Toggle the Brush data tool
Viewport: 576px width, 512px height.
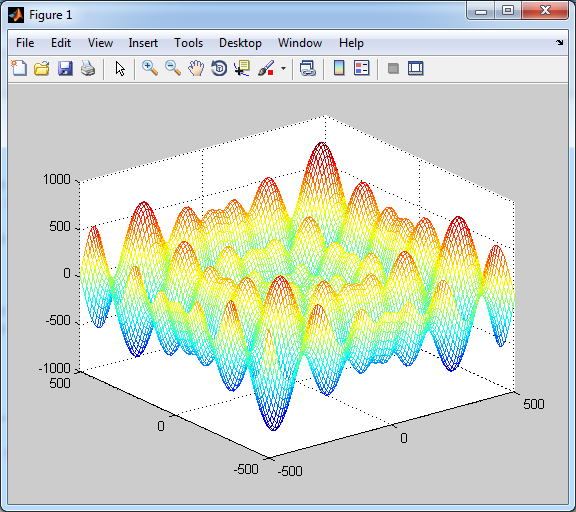266,68
